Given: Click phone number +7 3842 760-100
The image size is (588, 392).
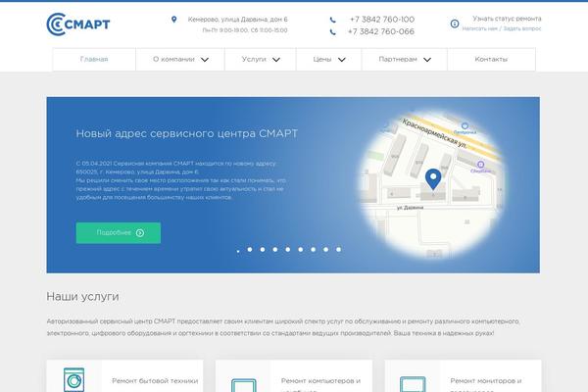Looking at the screenshot, I should click(x=382, y=20).
